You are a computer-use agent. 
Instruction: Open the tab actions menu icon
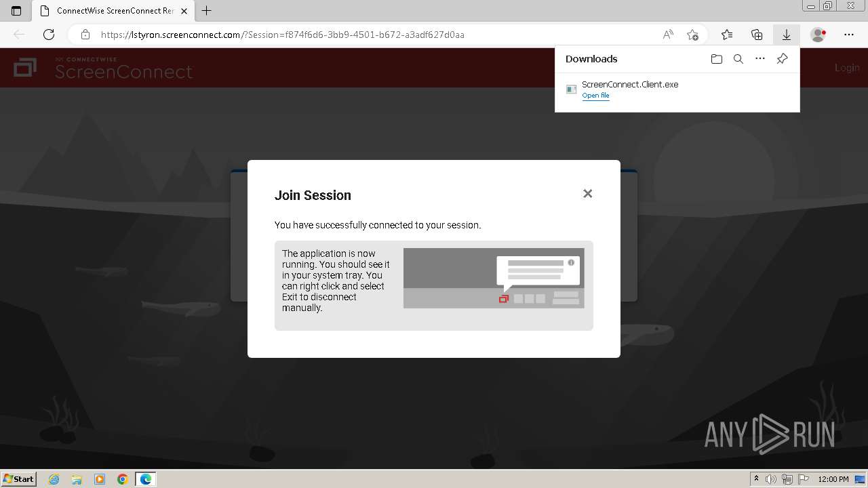[x=16, y=11]
